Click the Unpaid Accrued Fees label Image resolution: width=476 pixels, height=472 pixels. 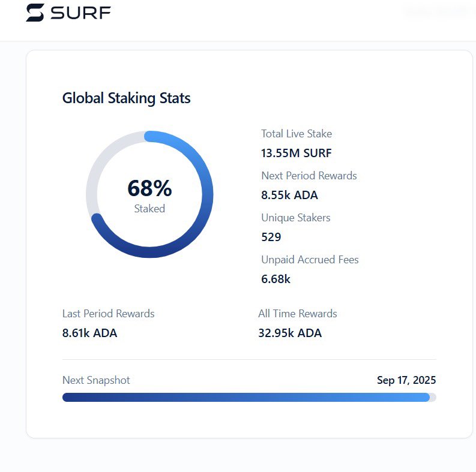pos(310,260)
